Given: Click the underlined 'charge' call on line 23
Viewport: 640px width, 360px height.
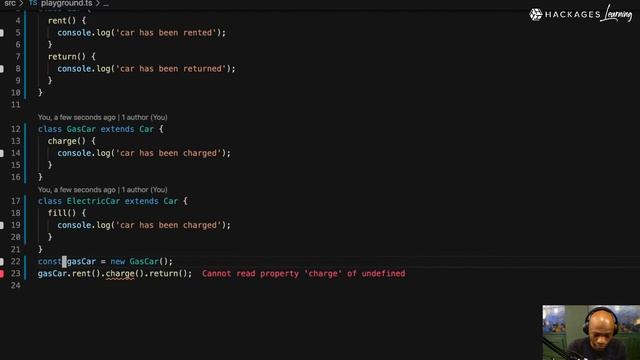Looking at the screenshot, I should click(120, 273).
